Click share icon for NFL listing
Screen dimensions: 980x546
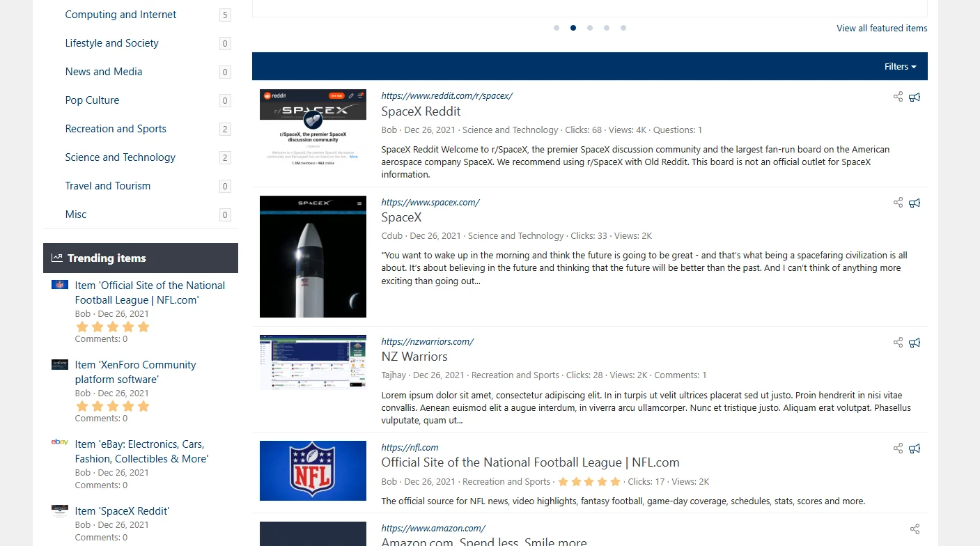(x=898, y=448)
